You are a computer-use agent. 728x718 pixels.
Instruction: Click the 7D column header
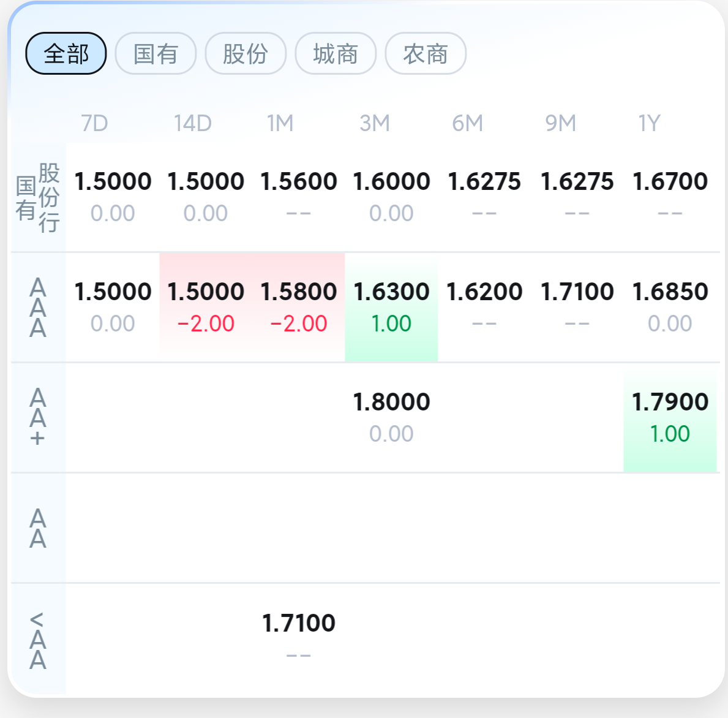point(95,124)
